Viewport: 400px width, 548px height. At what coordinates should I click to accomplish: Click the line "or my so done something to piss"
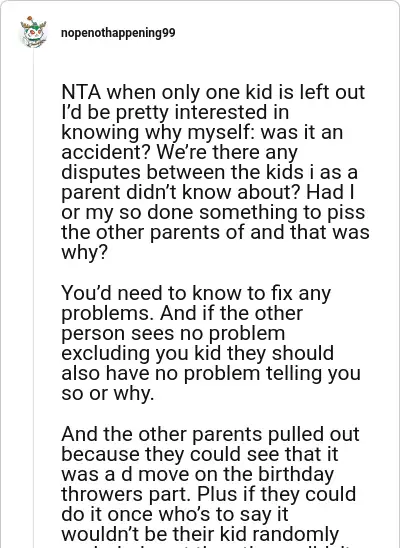[x=213, y=212]
